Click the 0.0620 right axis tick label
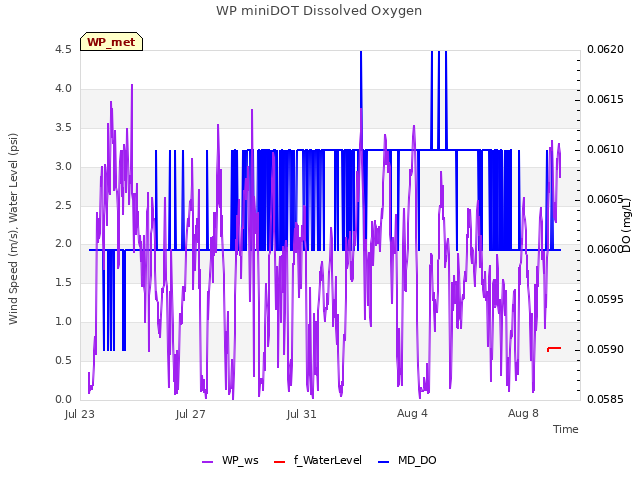This screenshot has width=640, height=480. (605, 49)
